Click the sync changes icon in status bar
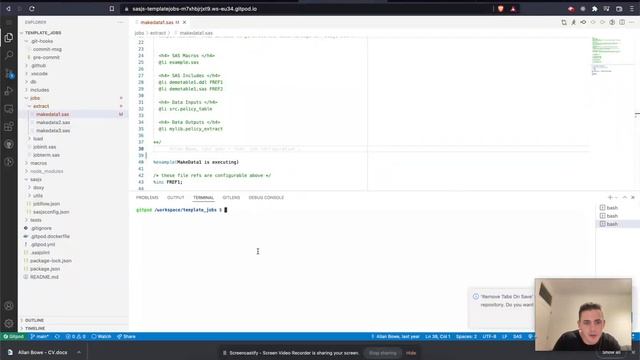Screen dimensions: 640x360 tap(57, 337)
